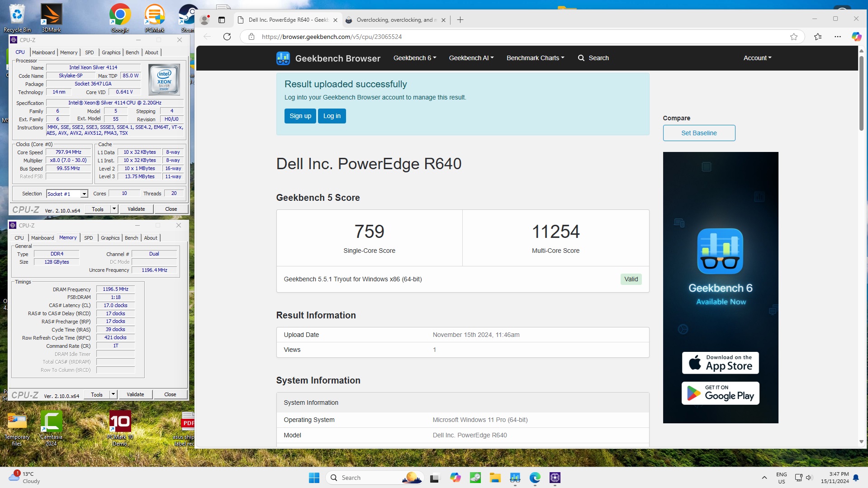Click the browser back arrow

(207, 37)
